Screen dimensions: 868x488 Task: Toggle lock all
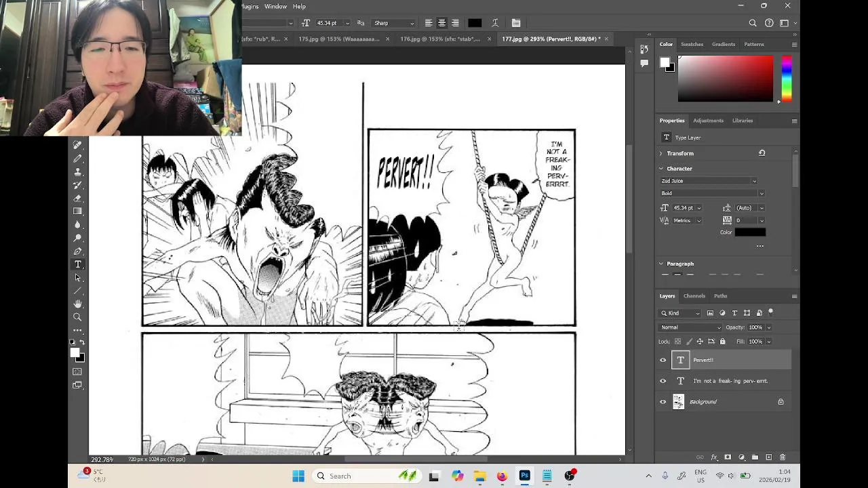722,342
